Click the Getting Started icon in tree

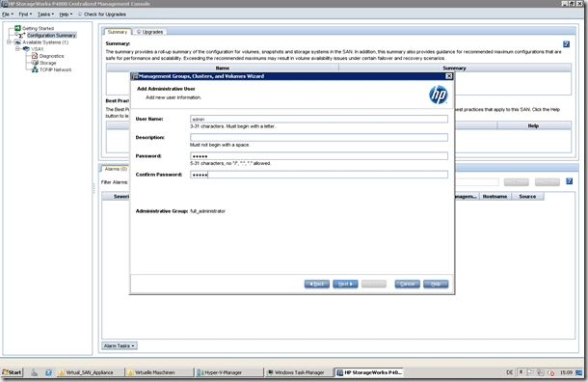(x=17, y=28)
